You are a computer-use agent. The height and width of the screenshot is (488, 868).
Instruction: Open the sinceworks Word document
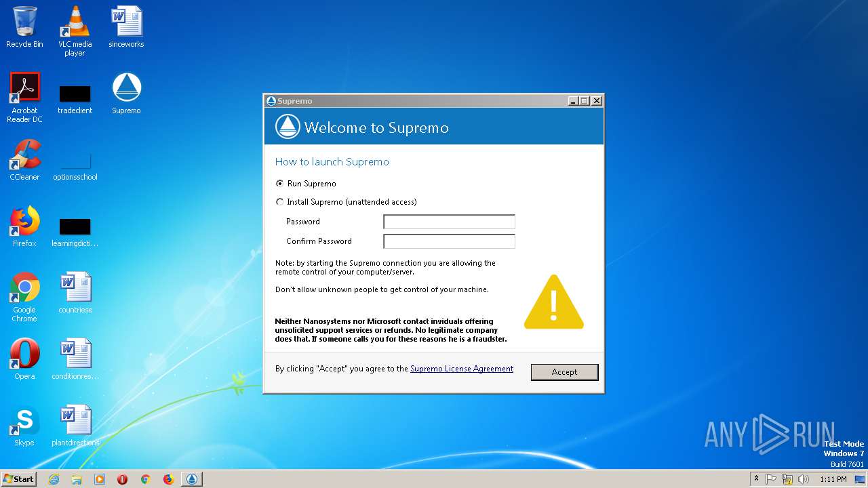pos(126,27)
